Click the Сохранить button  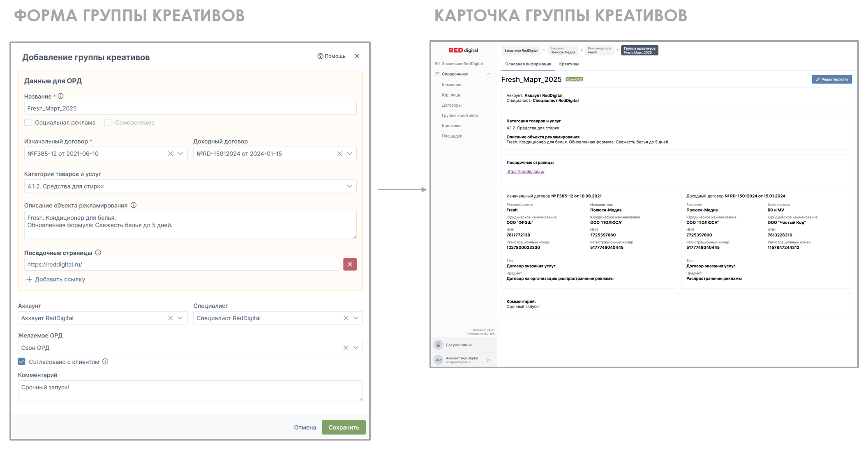click(344, 427)
